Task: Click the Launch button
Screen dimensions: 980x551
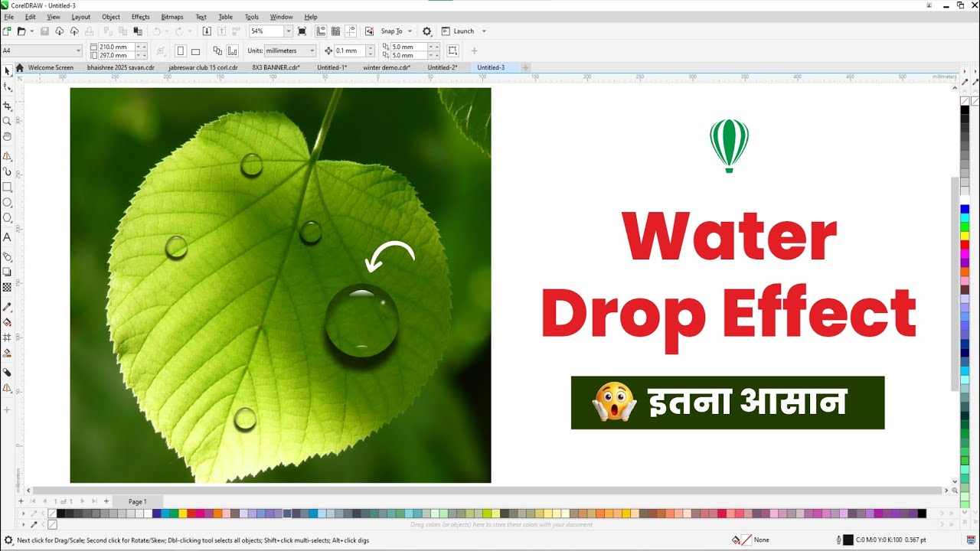Action: click(457, 31)
